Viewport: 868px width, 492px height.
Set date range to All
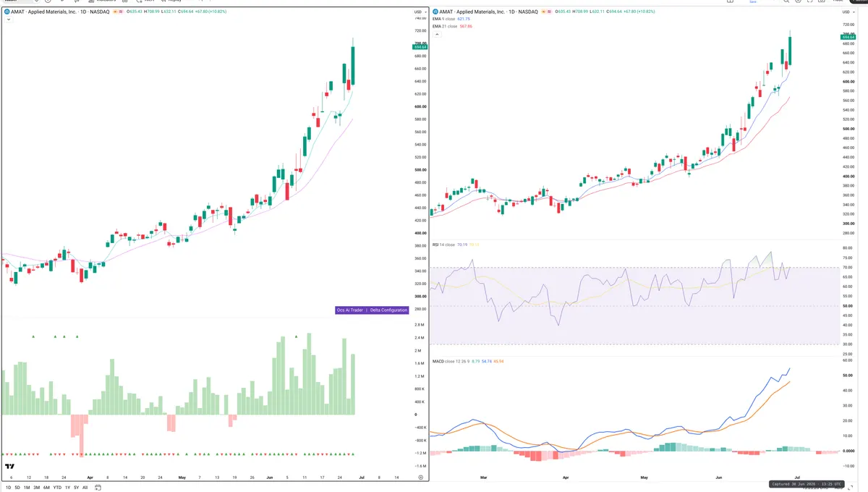(85, 488)
